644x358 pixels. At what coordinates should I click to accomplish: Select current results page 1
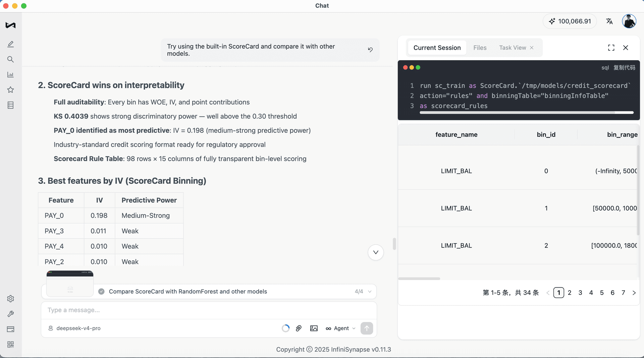coord(558,293)
